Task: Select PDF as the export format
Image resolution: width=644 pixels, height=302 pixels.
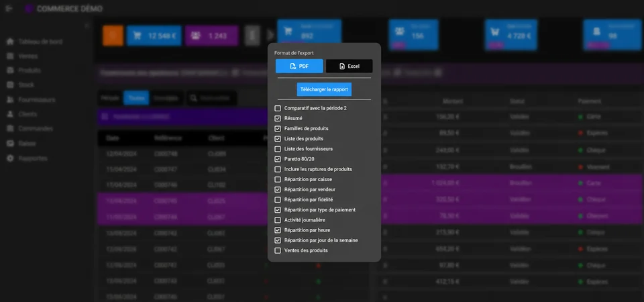Action: coord(299,66)
